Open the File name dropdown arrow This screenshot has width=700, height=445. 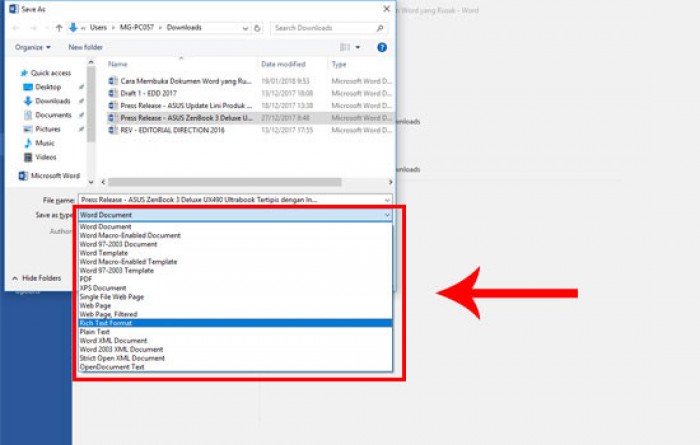tap(387, 200)
